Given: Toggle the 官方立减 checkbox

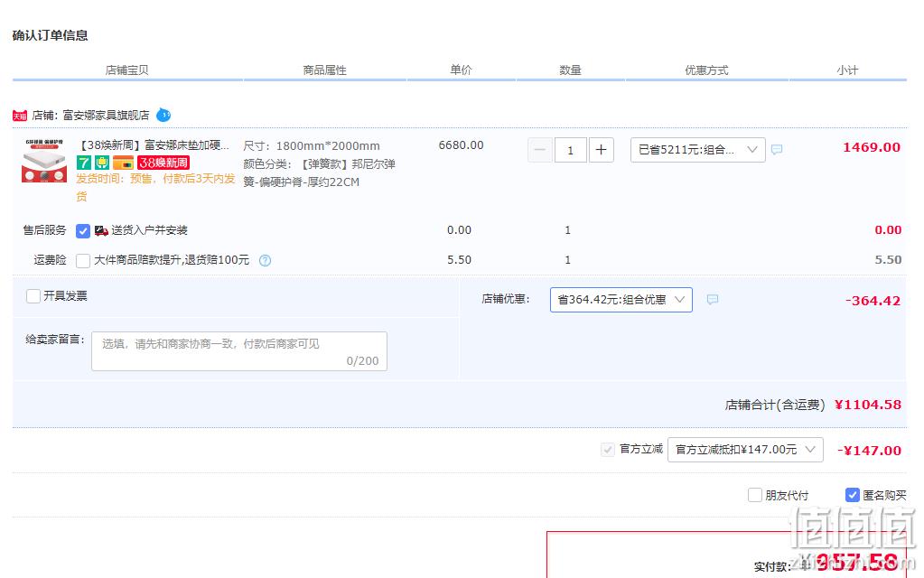Looking at the screenshot, I should point(608,450).
